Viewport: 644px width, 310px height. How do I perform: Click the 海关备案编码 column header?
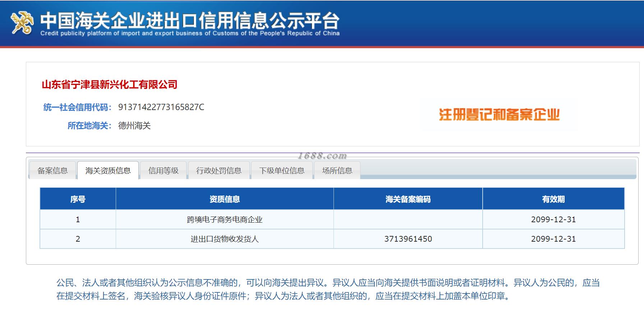coord(408,199)
